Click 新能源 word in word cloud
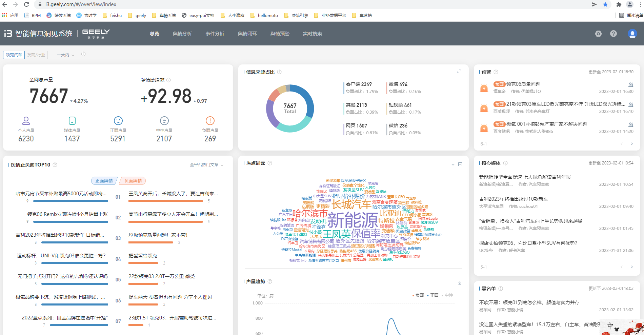The height and width of the screenshot is (335, 644). coord(353,220)
